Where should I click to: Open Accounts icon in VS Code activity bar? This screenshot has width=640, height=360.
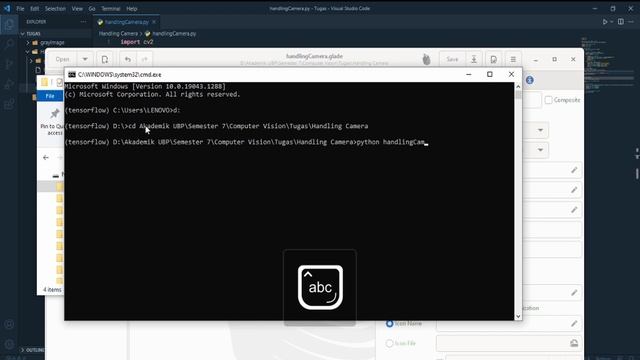click(x=9, y=324)
